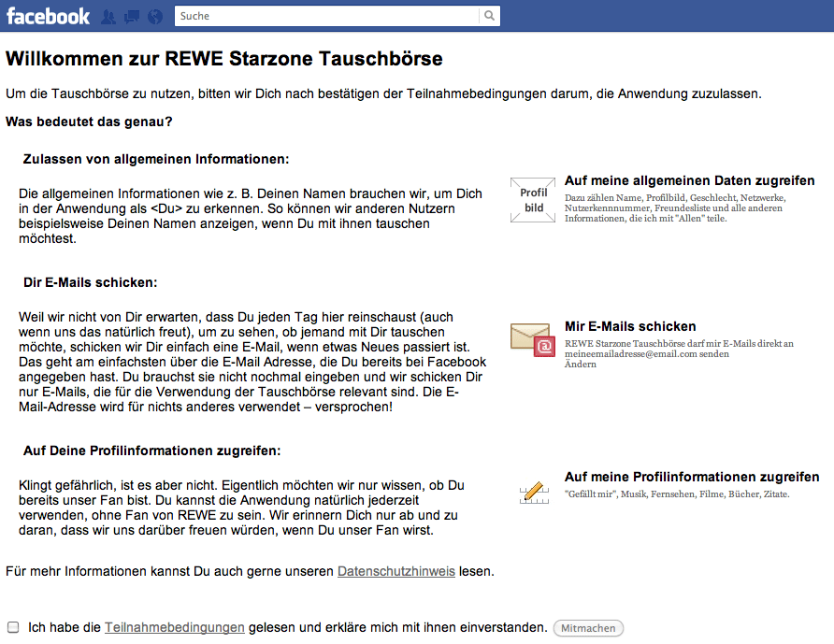The height and width of the screenshot is (644, 834).
Task: Open the Teilnahmebedingungen link
Action: pos(175,627)
